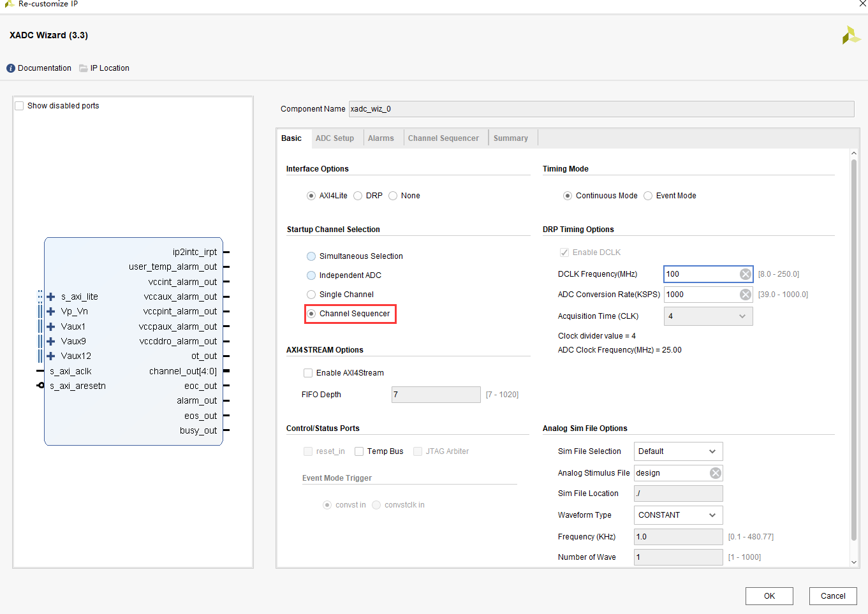Screen dimensions: 868x614
Task: Click the Component Name field
Action: [x=601, y=109]
